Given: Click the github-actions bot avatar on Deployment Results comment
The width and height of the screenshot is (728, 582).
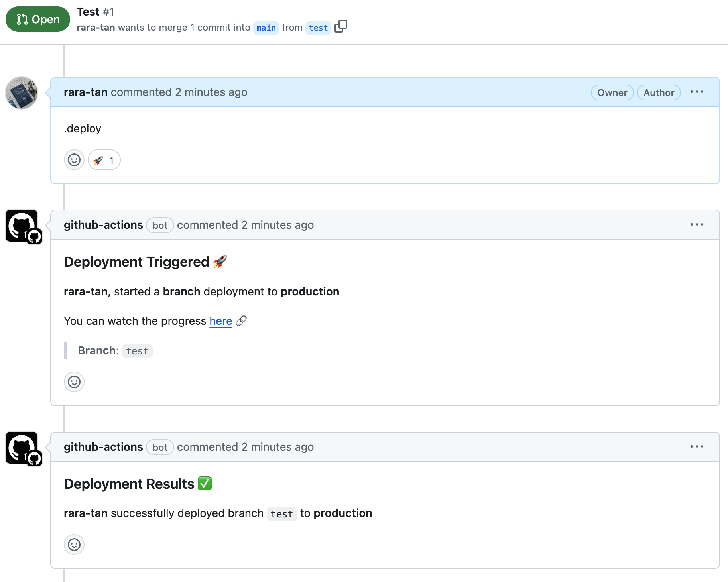Looking at the screenshot, I should tap(21, 447).
